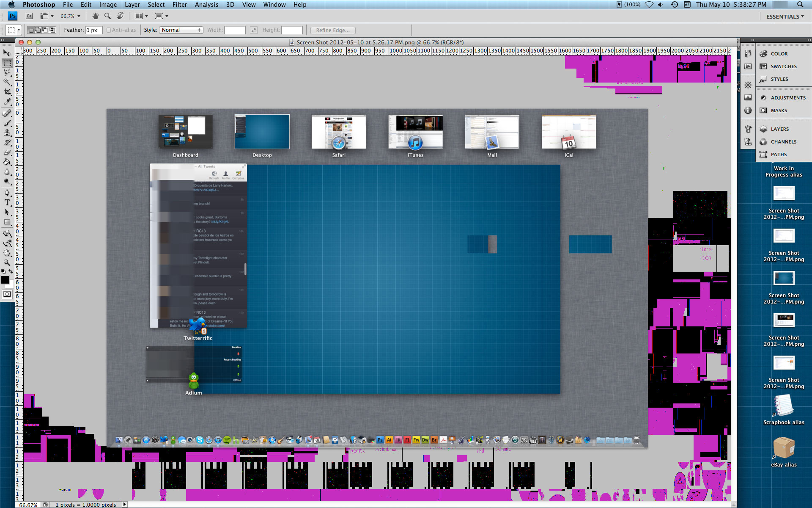812x508 pixels.
Task: Launch Bridge from options bar icon
Action: pos(29,16)
